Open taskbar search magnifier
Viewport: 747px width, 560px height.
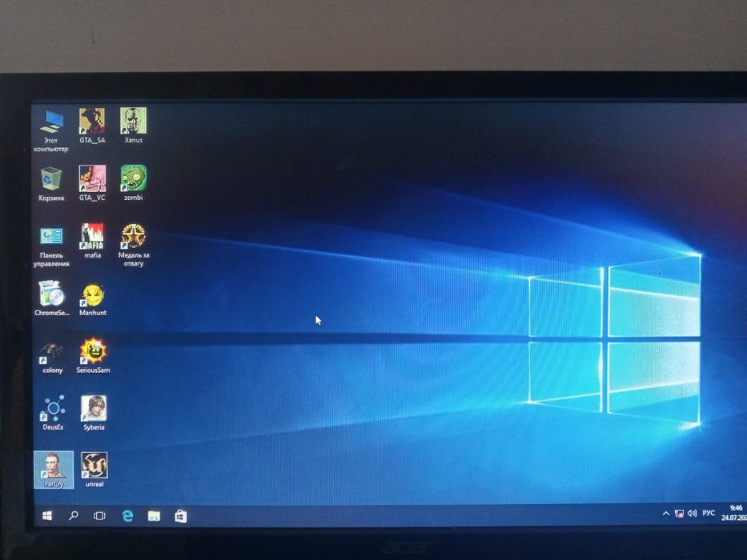pyautogui.click(x=74, y=516)
